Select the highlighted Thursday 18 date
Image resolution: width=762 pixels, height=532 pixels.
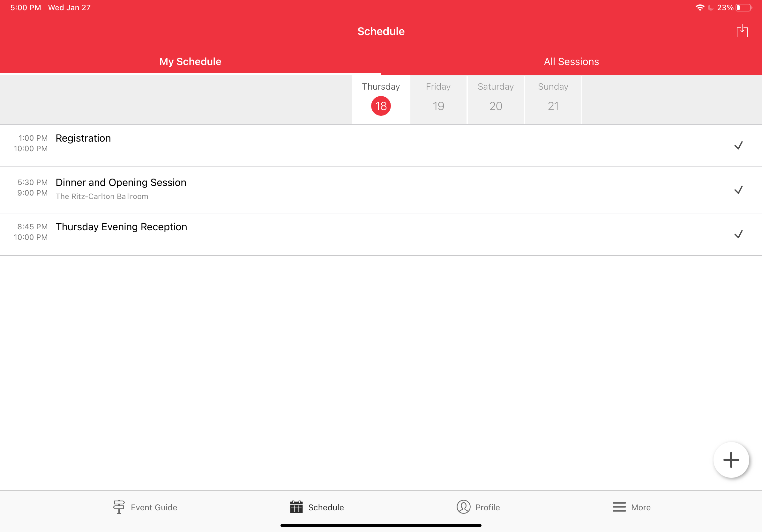[x=381, y=100]
